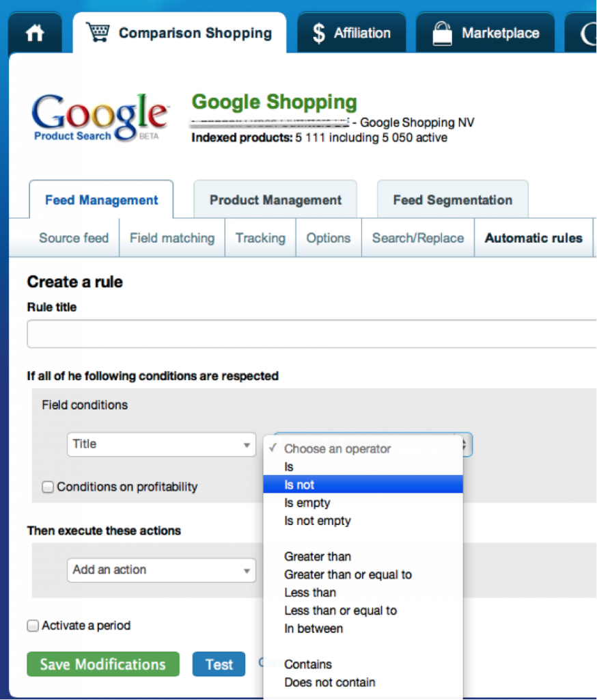Open the Add an action dropdown

click(161, 570)
